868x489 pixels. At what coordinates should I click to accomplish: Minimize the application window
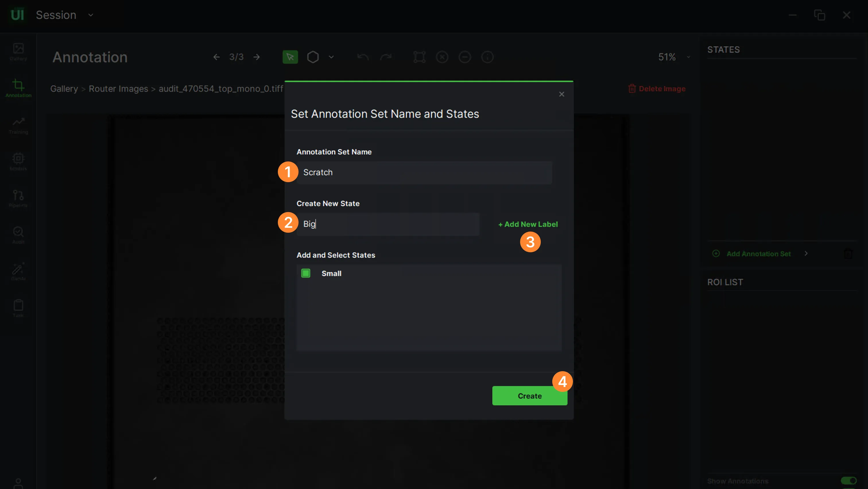pos(793,15)
